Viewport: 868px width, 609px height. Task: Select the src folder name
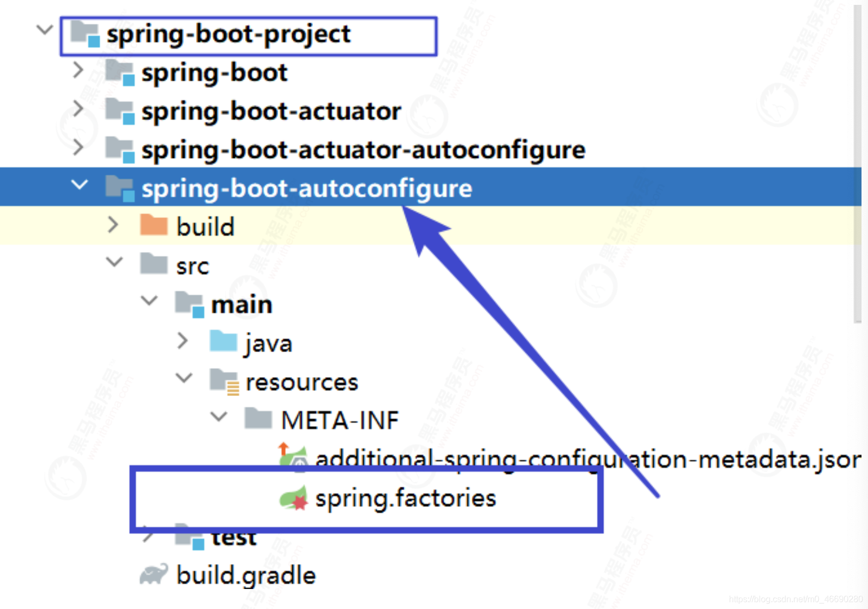(x=193, y=266)
